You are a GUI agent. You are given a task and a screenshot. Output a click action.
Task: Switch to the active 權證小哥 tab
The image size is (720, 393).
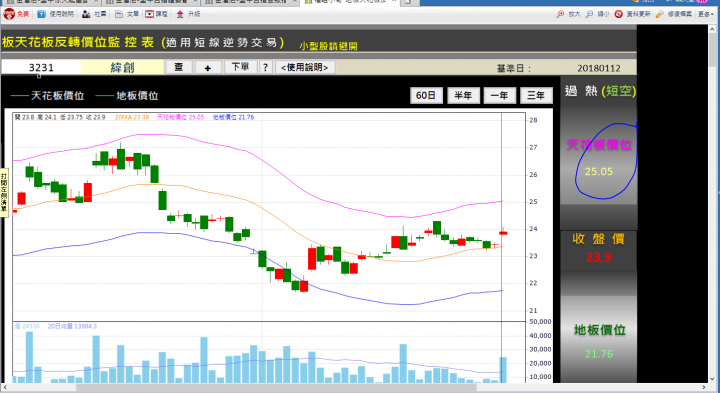coord(349,2)
